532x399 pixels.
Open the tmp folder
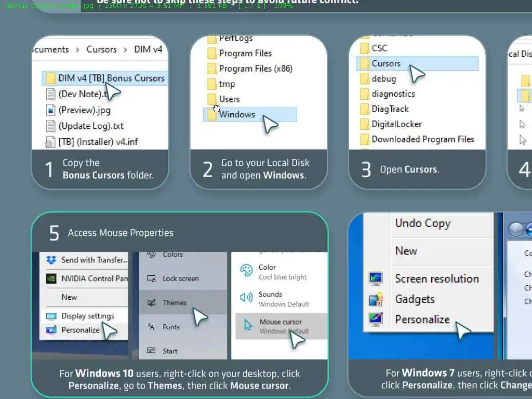pyautogui.click(x=221, y=84)
